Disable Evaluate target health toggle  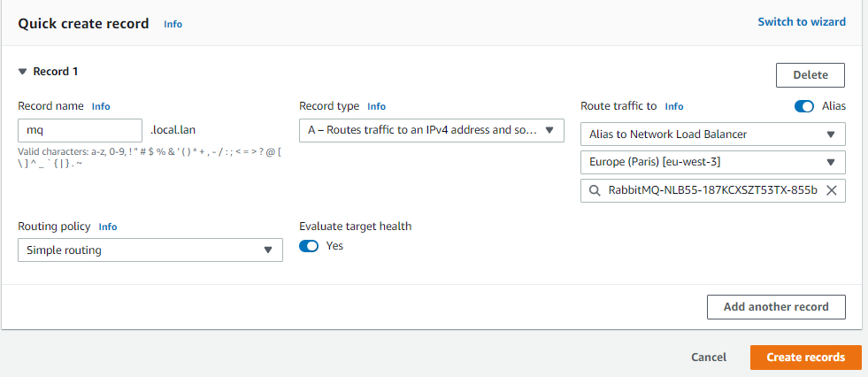(309, 246)
